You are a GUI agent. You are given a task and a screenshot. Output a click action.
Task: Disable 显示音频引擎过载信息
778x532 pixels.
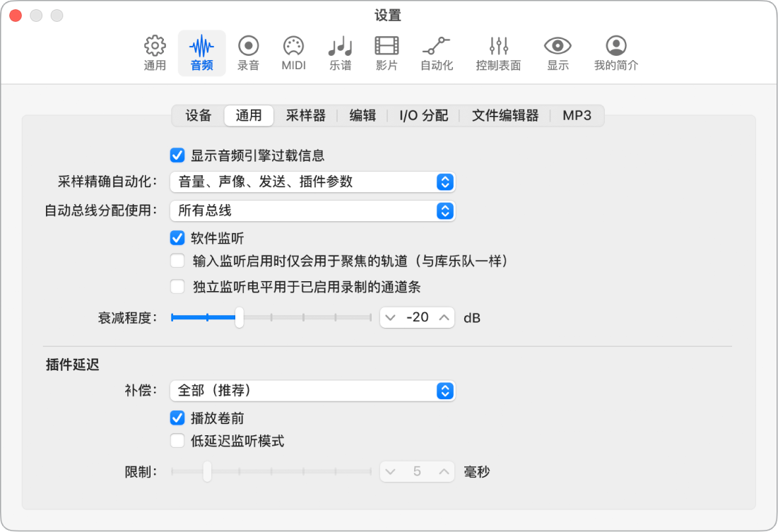[x=176, y=155]
